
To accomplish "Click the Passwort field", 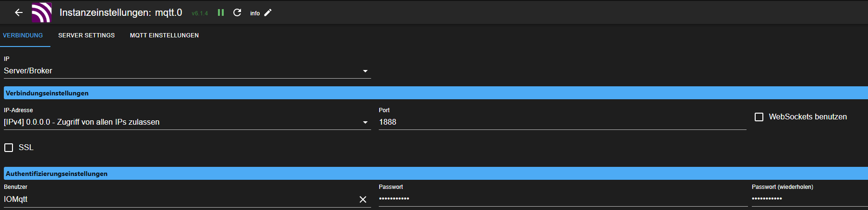I will pos(562,198).
